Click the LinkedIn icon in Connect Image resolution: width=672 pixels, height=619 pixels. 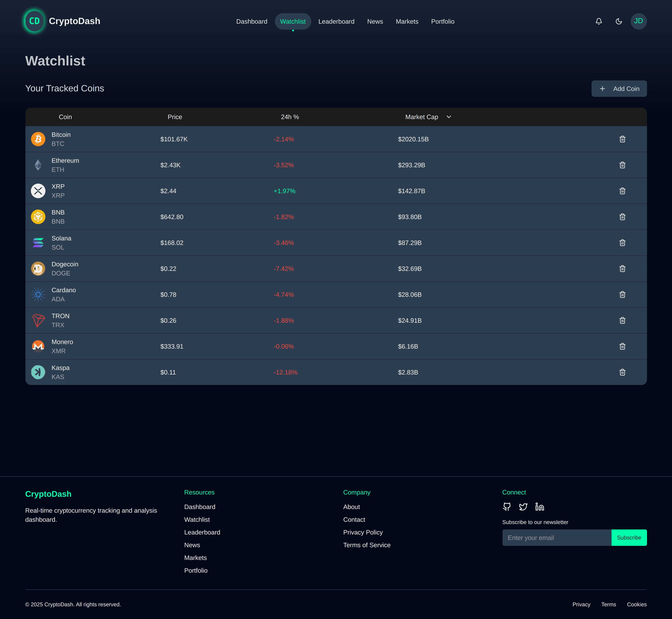(539, 507)
